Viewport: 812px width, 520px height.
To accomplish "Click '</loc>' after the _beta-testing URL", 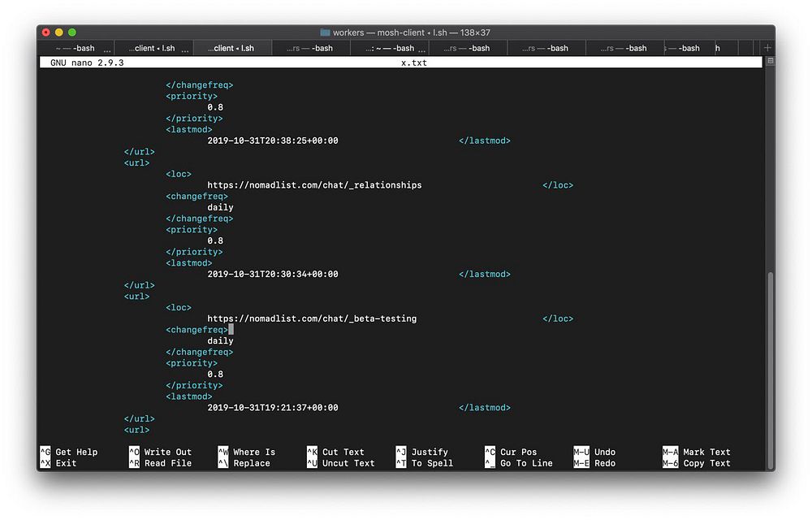I will click(x=558, y=319).
